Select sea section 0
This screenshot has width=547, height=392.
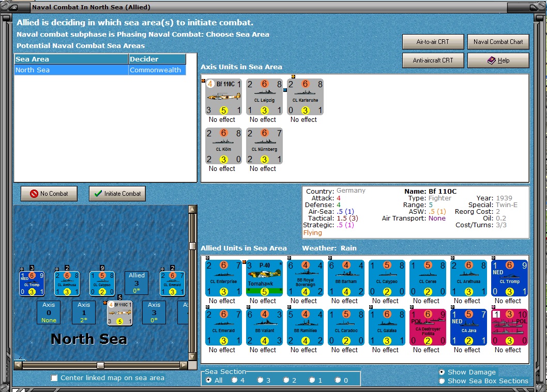(338, 380)
